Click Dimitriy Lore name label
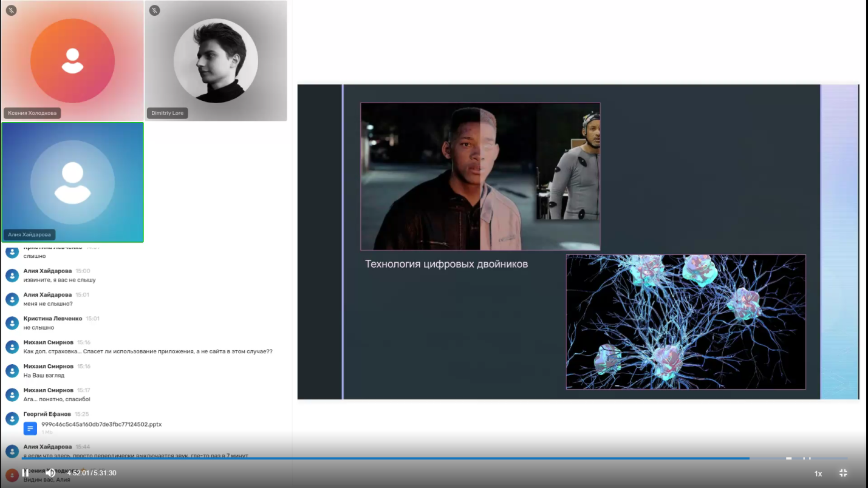The height and width of the screenshot is (488, 868). (x=168, y=113)
